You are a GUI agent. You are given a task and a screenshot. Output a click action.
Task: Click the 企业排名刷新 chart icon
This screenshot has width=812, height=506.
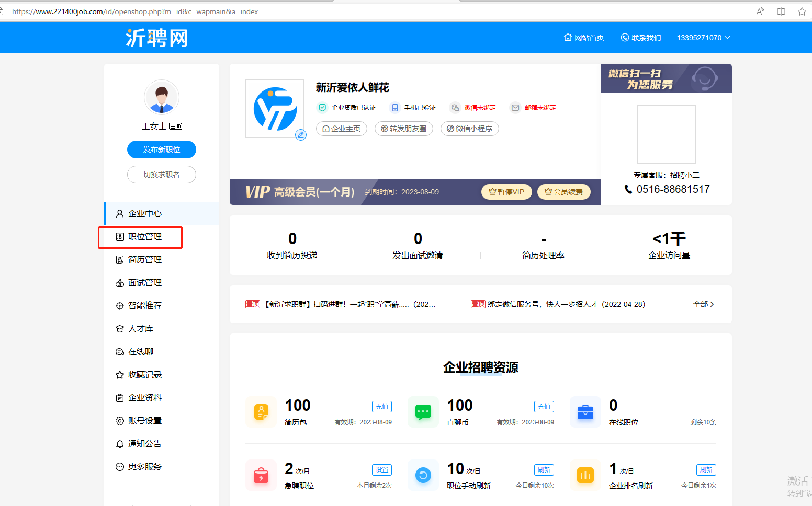pos(585,475)
